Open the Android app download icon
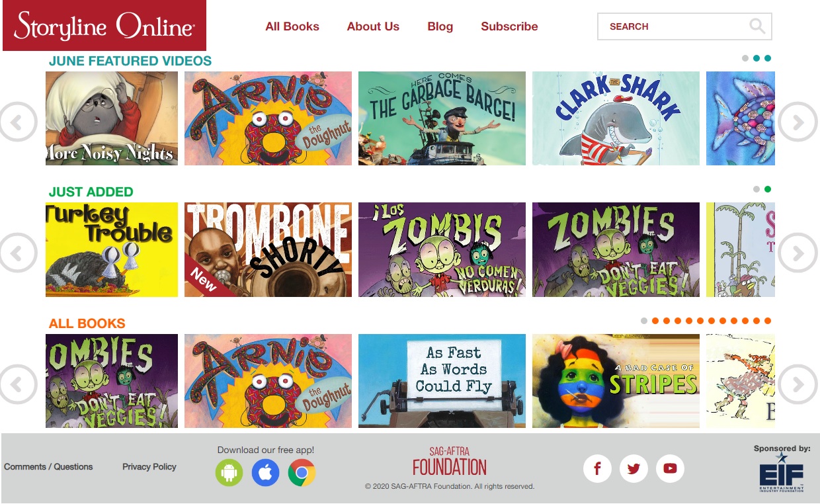This screenshot has width=820, height=504. tap(229, 473)
